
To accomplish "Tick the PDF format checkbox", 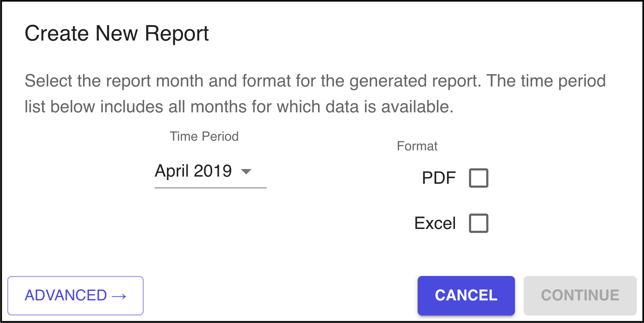I will (x=478, y=178).
